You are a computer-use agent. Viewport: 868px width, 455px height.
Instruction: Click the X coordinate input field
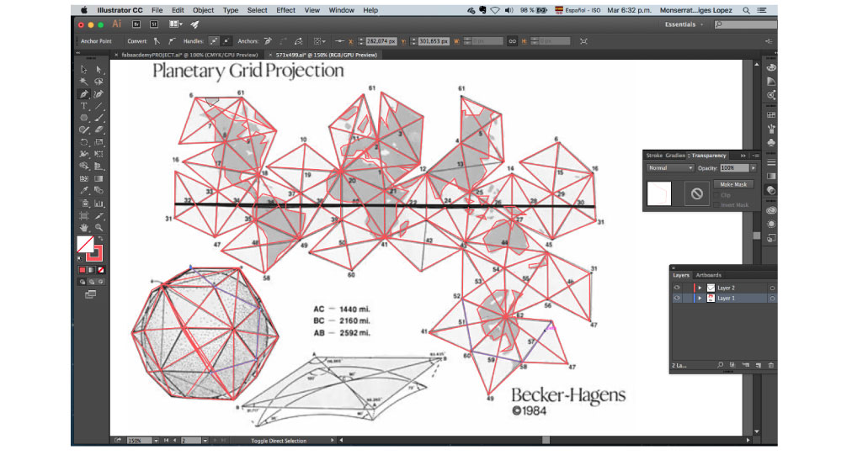point(381,41)
